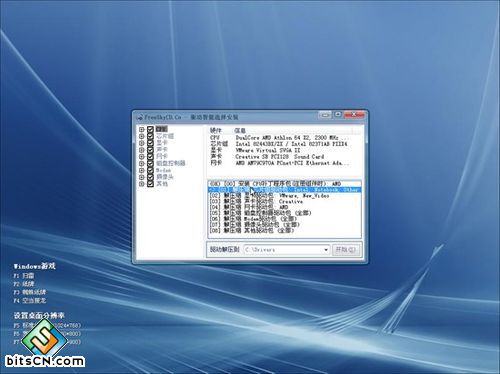This screenshot has width=500, height=374.
Task: Uncheck the 网卡 checkbox
Action: pyautogui.click(x=150, y=157)
